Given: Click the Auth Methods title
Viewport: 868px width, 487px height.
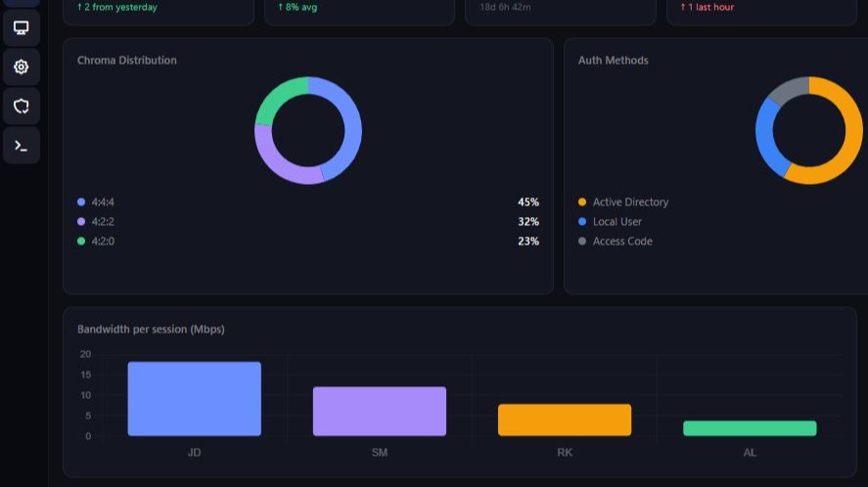Looking at the screenshot, I should point(613,61).
